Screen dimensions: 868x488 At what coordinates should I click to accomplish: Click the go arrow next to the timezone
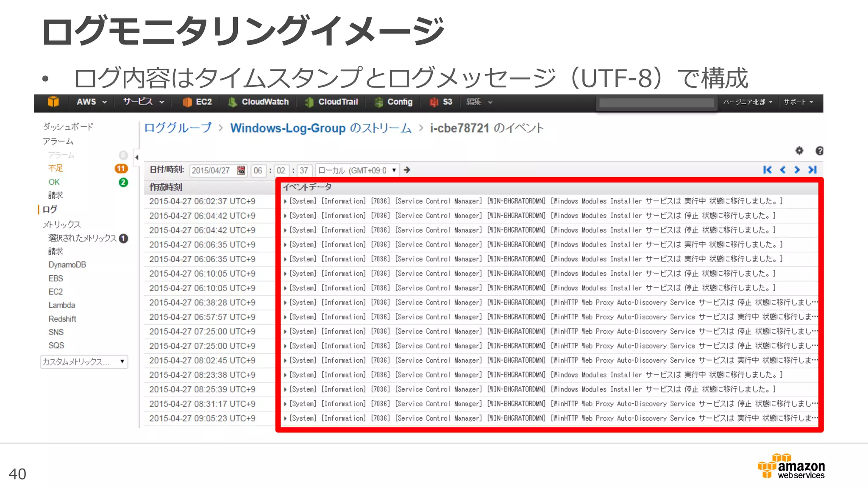click(x=407, y=170)
